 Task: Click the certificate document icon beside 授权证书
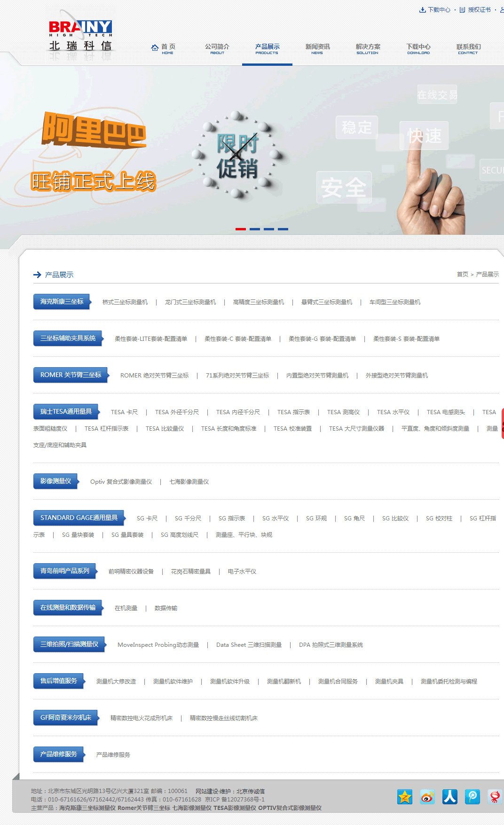[463, 9]
